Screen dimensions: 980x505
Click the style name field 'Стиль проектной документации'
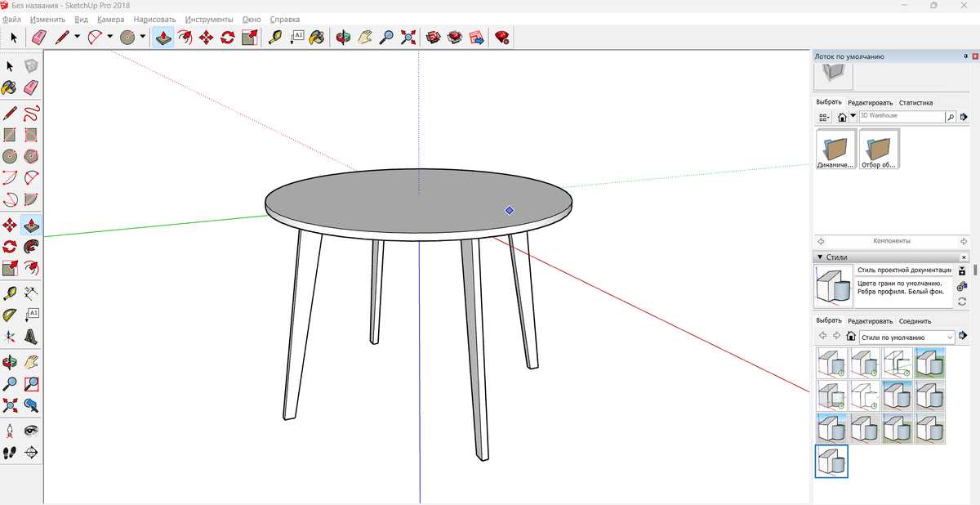tap(904, 269)
